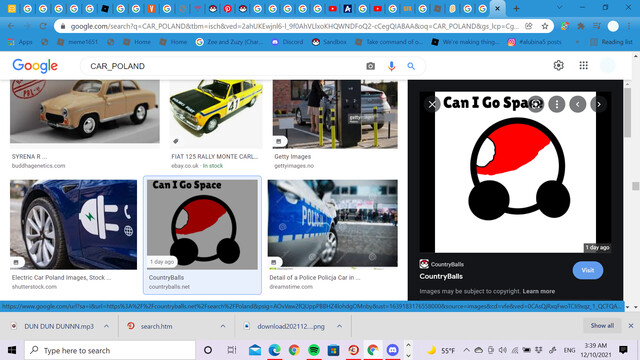The image size is (640, 360).
Task: Expand options for search.htm download
Action: click(x=223, y=326)
